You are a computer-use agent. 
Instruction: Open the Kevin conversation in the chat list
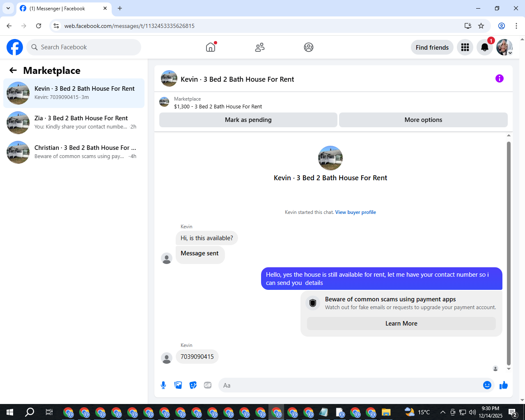[74, 93]
